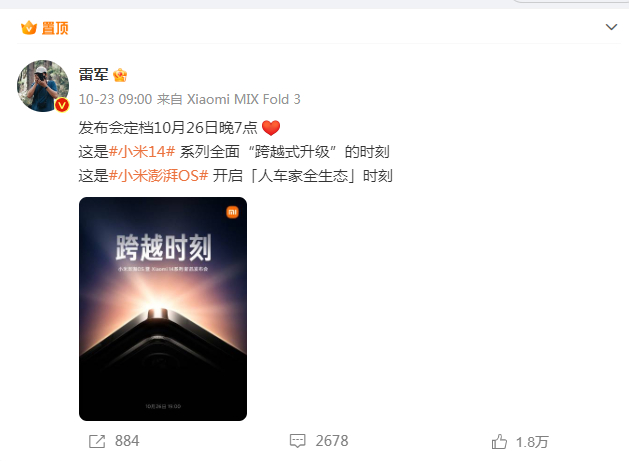Click the 1.8万 likes count
The image size is (629, 461).
[532, 442]
